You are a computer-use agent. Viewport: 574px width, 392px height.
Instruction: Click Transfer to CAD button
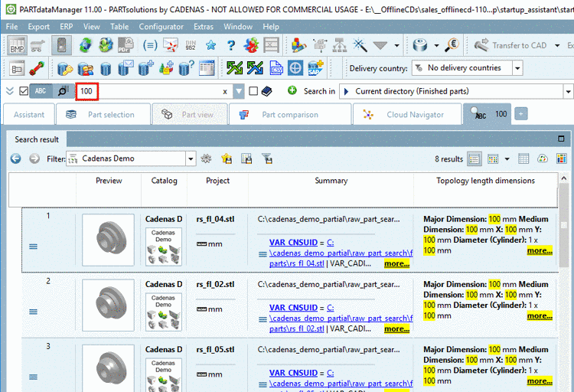510,45
